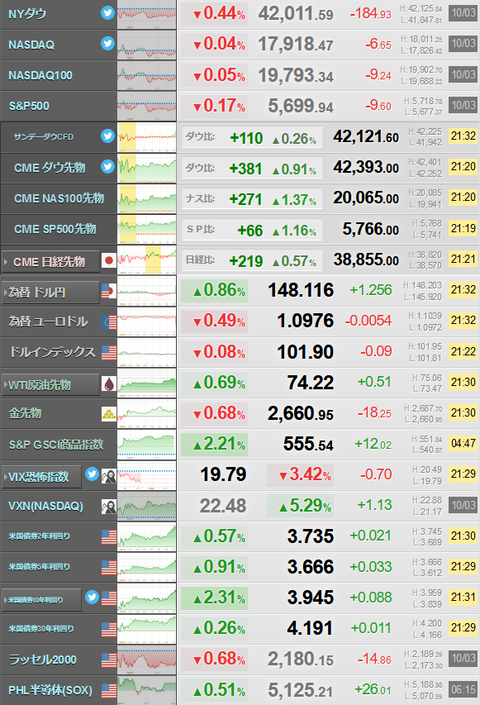The width and height of the screenshot is (480, 705).
Task: Expand the WTI原油先物 row button
Action: pyautogui.click(x=51, y=384)
